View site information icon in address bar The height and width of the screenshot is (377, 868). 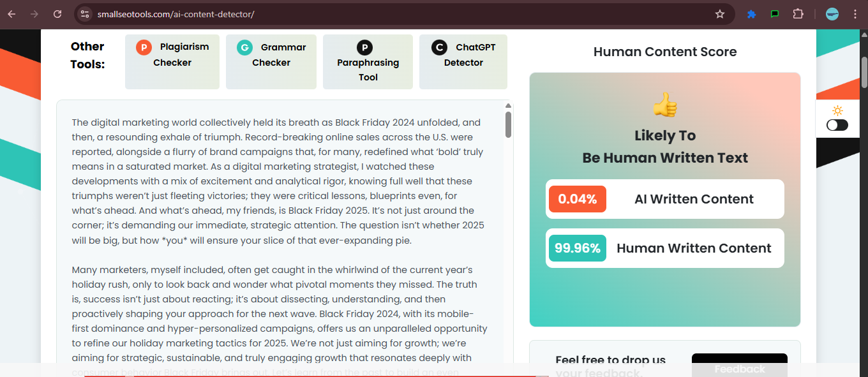click(85, 14)
